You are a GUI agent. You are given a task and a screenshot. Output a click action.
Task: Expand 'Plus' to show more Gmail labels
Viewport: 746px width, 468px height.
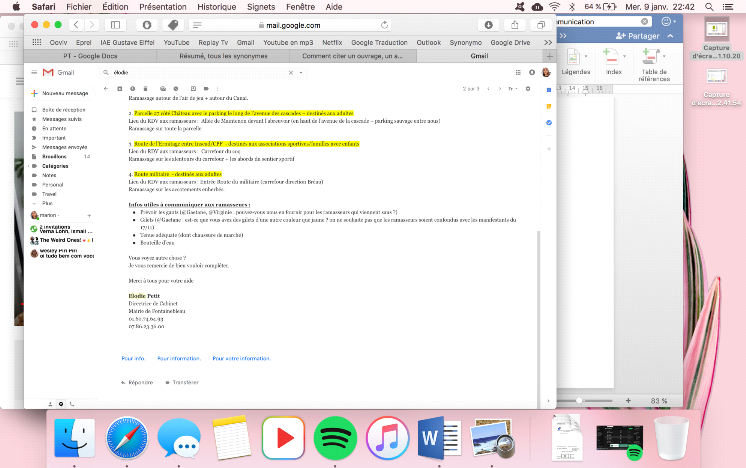coord(47,203)
